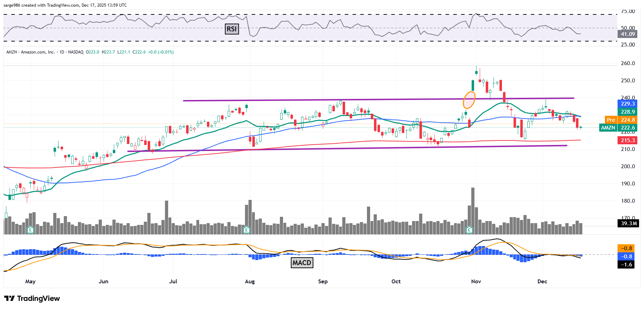Click the RSI indicator label box

[x=232, y=29]
